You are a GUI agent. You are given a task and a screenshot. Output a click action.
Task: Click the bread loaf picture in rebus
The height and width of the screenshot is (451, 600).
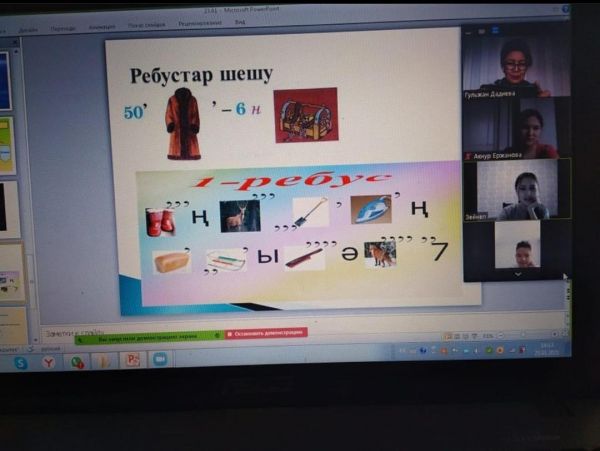tap(171, 262)
